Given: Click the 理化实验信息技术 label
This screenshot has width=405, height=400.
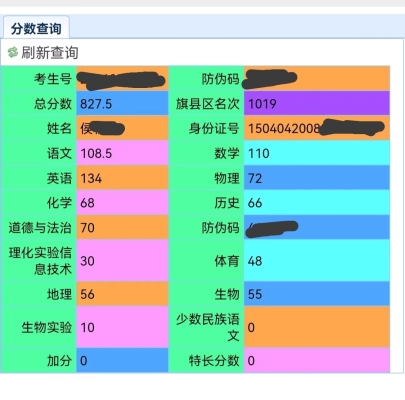Looking at the screenshot, I should pos(40,261).
